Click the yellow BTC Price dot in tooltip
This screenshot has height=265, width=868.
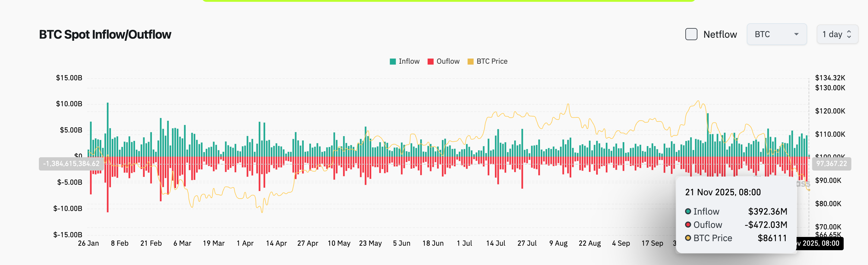point(688,238)
